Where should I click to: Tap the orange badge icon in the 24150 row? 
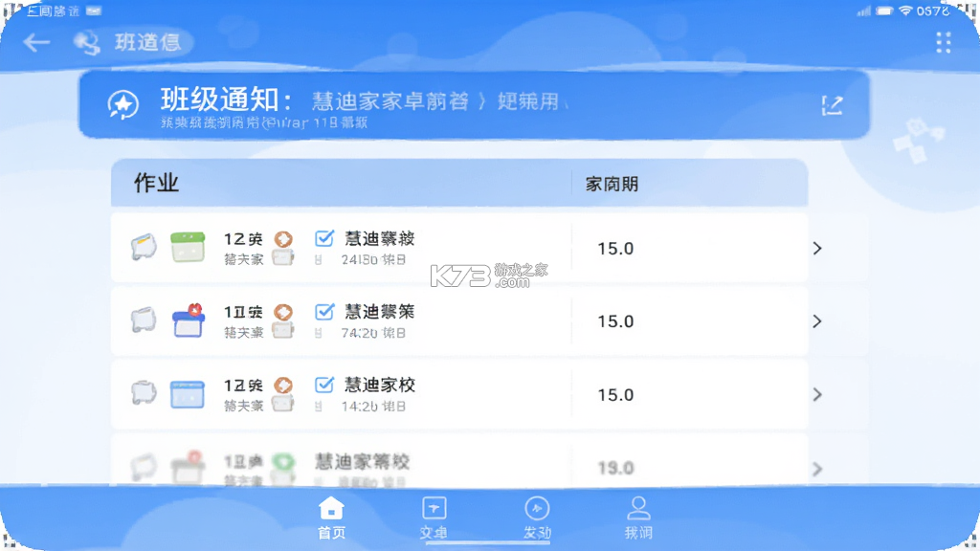(x=283, y=238)
